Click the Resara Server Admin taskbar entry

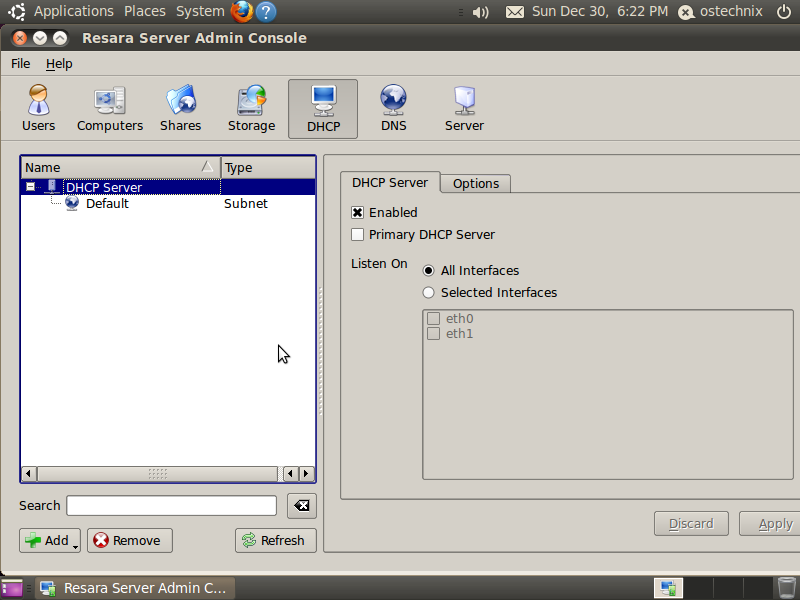135,588
